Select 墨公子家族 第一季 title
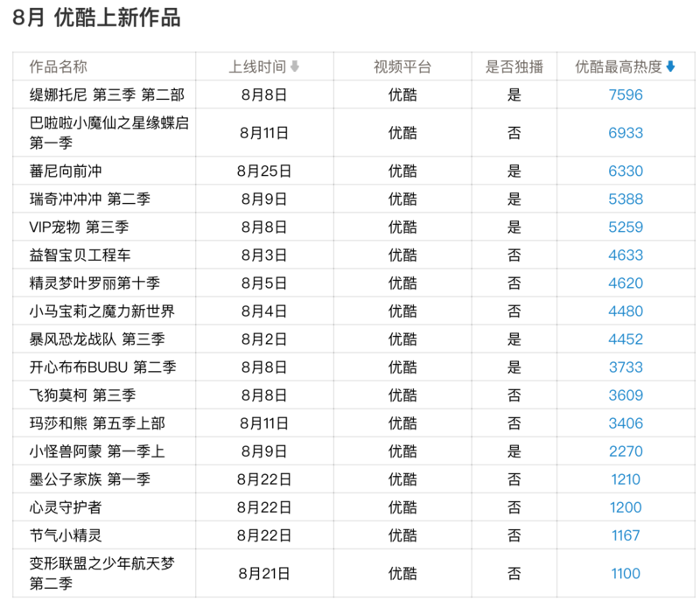 [x=90, y=479]
